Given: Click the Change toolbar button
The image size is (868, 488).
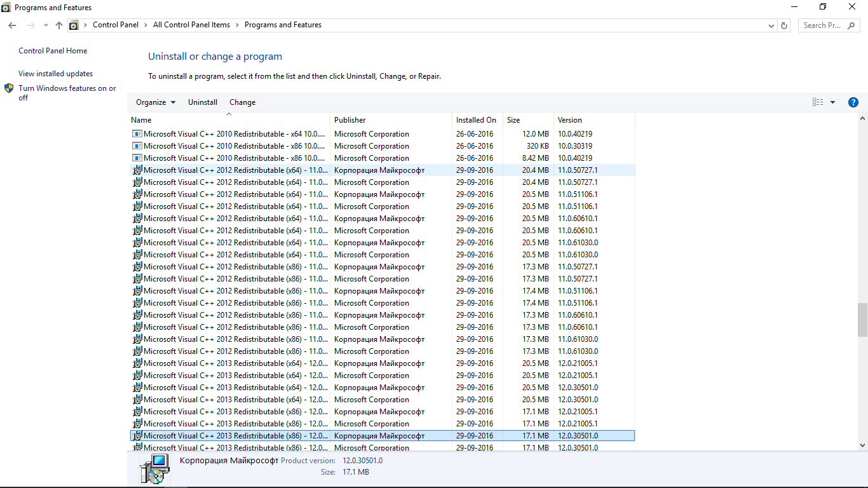Looking at the screenshot, I should (x=243, y=102).
